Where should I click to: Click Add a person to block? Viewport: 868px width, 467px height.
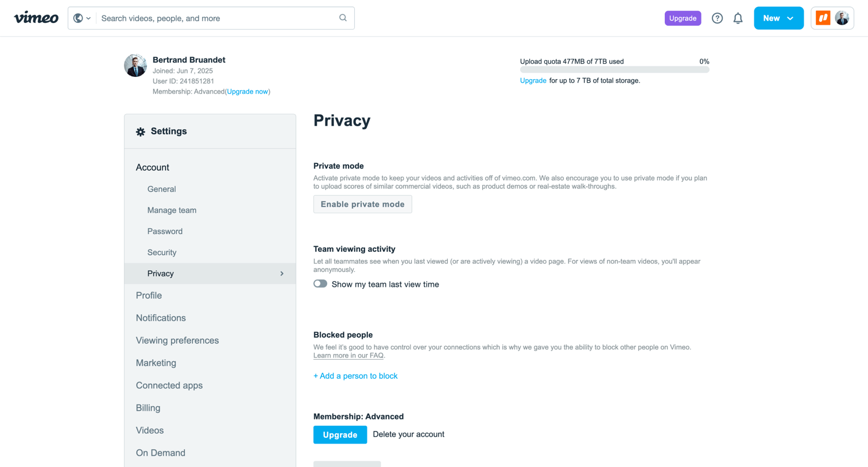(x=355, y=376)
